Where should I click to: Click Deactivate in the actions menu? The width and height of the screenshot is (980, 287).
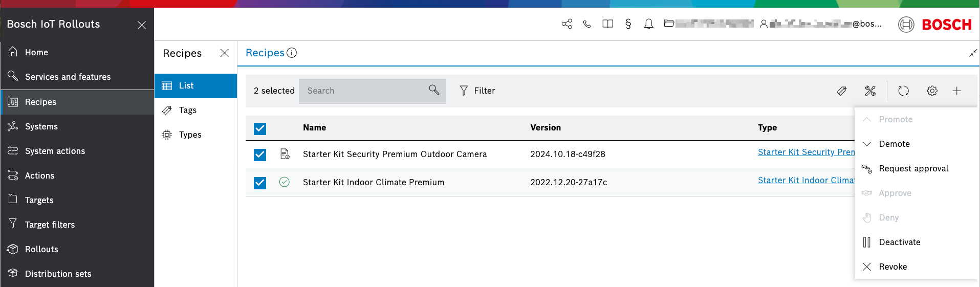899,242
